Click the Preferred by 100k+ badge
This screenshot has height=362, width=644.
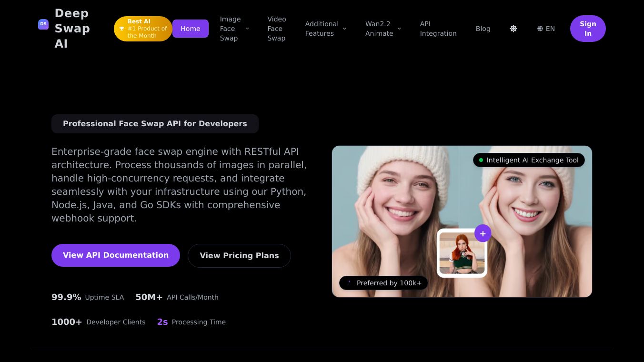pos(384,283)
